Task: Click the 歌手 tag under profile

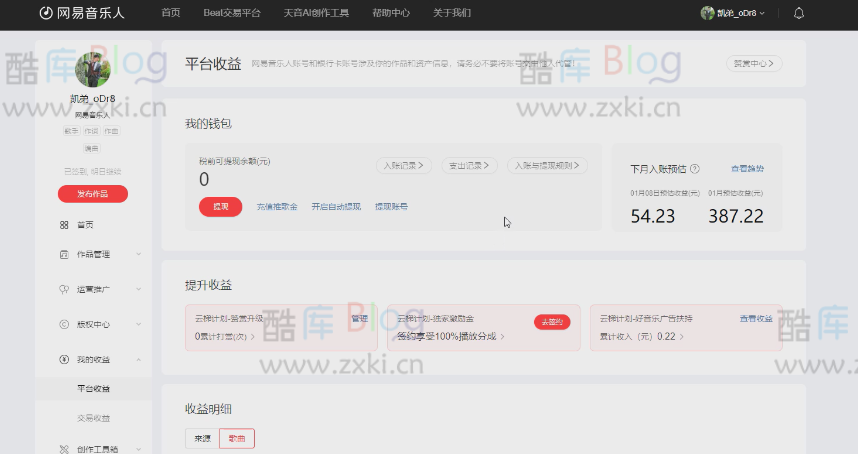Action: tap(72, 131)
